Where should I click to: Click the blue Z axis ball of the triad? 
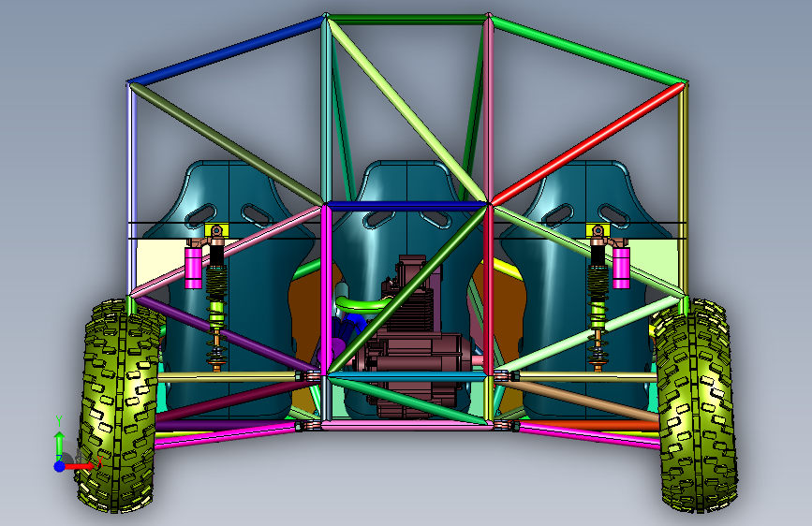(x=60, y=466)
